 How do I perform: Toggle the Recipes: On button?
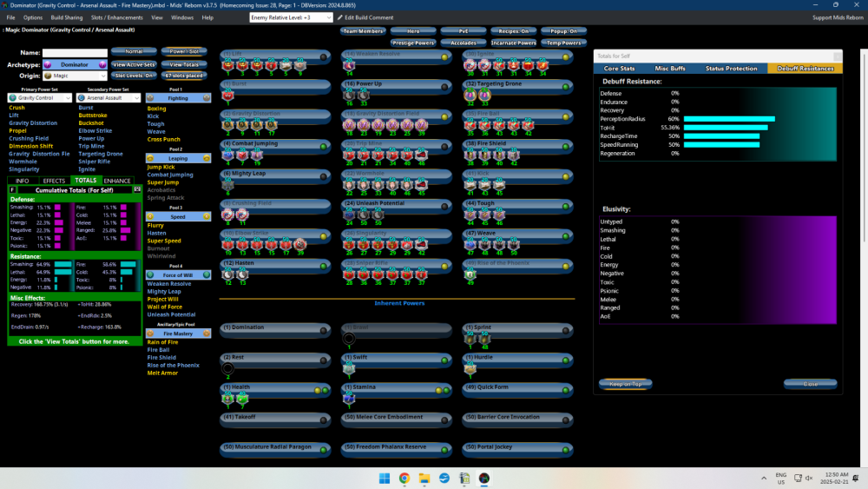point(513,31)
